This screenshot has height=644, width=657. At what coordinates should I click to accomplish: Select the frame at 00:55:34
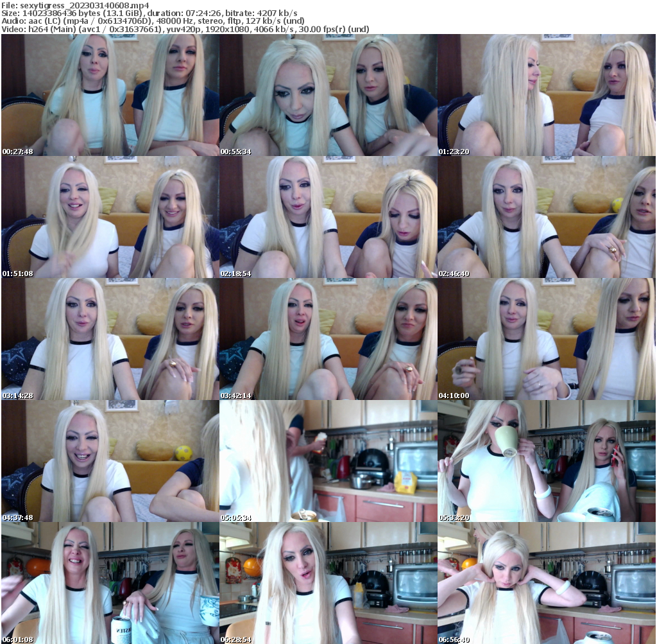328,96
